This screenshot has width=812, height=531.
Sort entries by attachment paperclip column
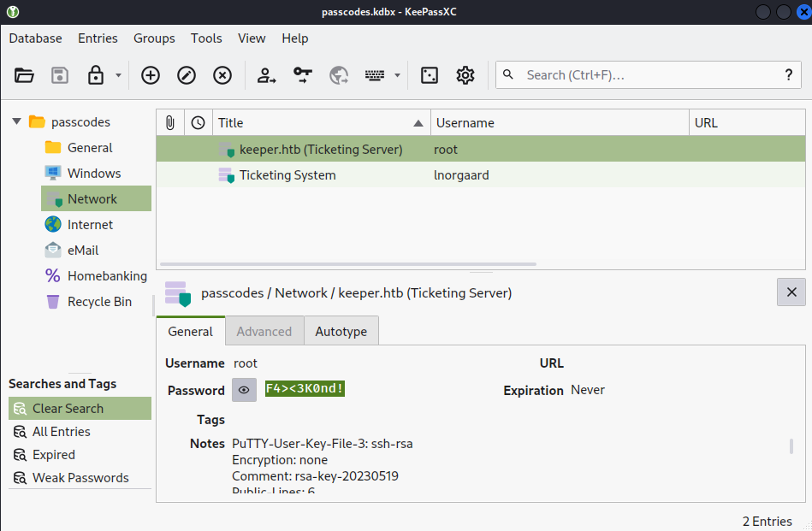click(170, 122)
